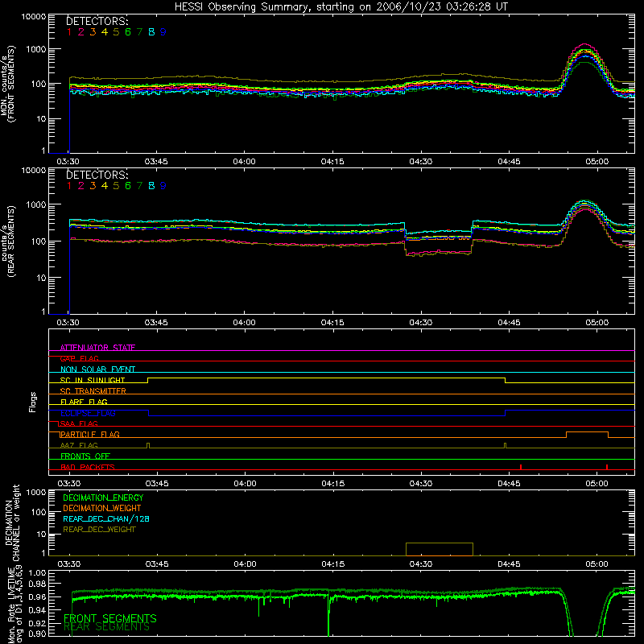Select detector 5 label in front segments legend

pyautogui.click(x=116, y=32)
